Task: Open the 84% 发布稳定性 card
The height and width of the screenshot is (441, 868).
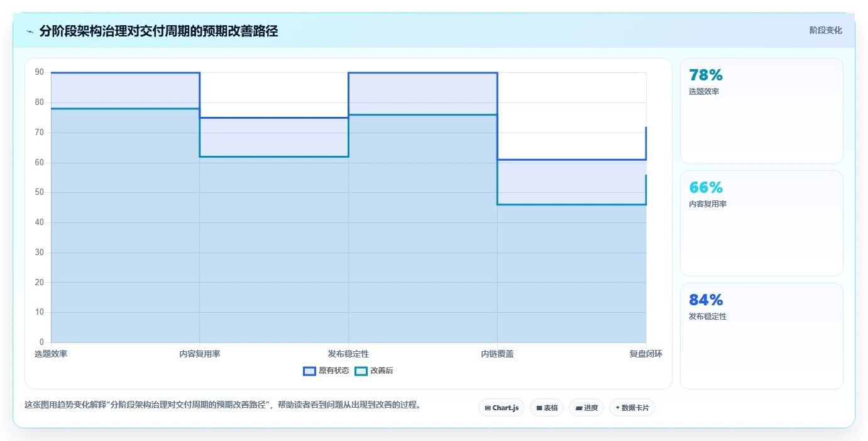Action: [762, 336]
